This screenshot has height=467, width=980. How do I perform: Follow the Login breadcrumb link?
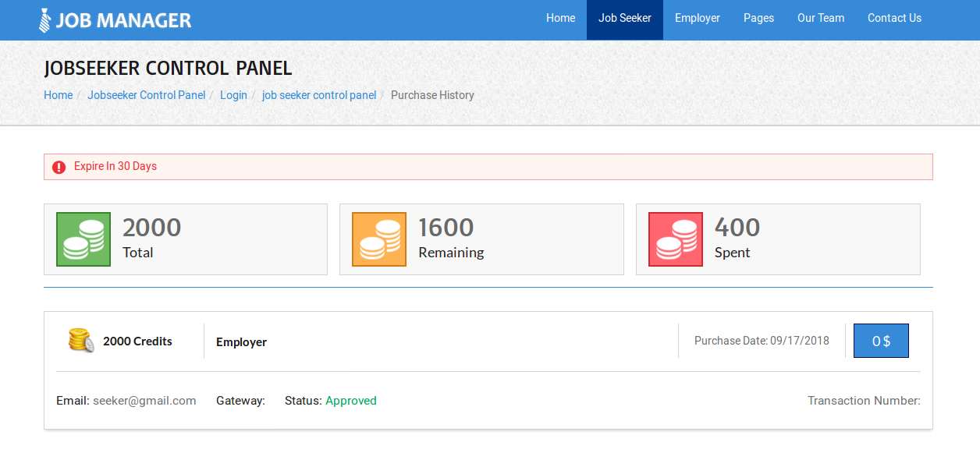point(233,95)
